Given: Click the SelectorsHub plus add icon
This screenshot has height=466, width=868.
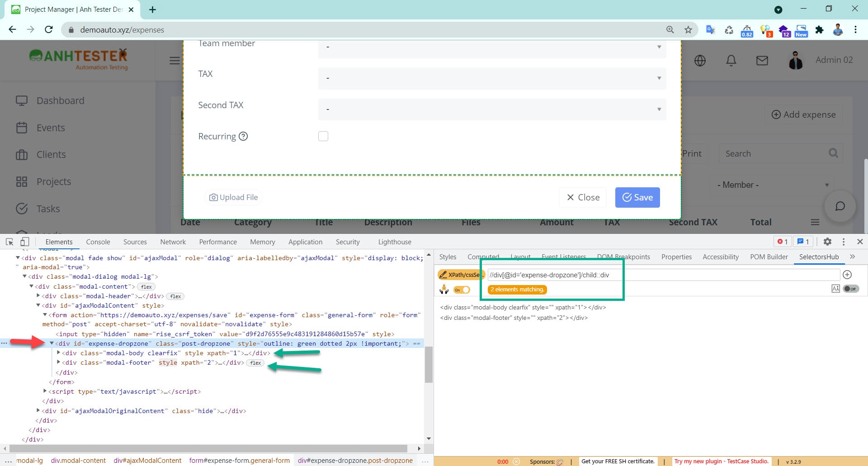Looking at the screenshot, I should click(x=847, y=275).
